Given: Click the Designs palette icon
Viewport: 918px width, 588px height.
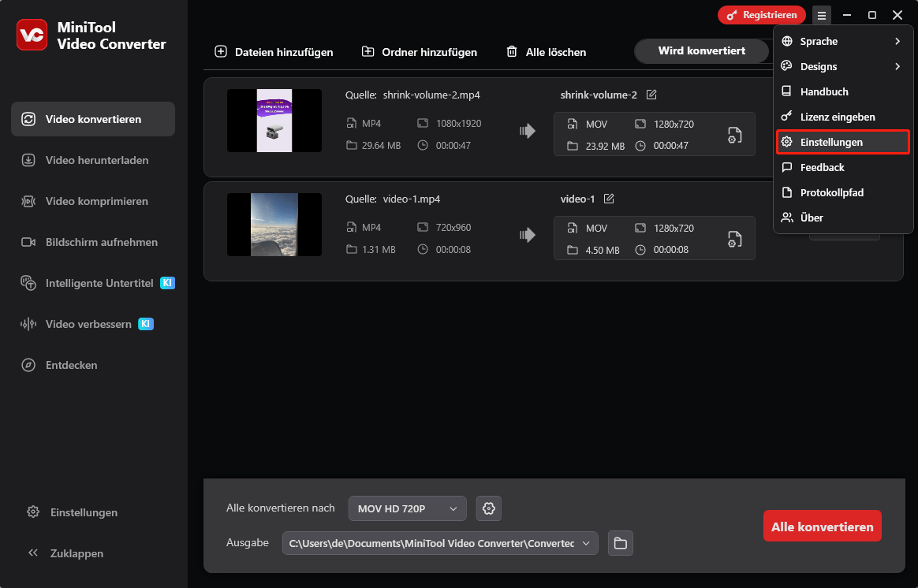Looking at the screenshot, I should (x=787, y=66).
